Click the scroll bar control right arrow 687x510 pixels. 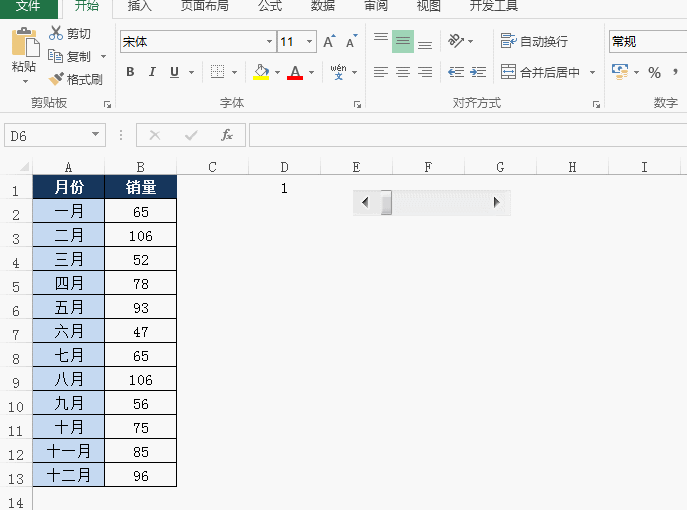[x=496, y=202]
